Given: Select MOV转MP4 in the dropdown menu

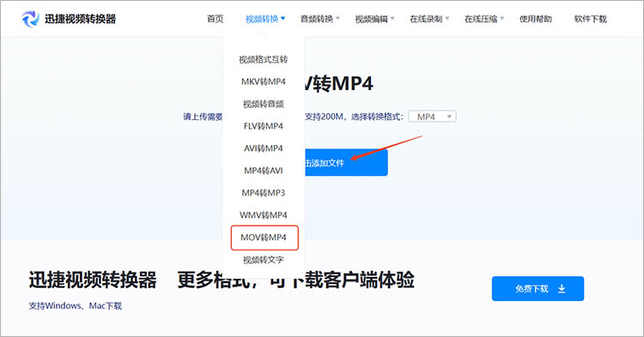Looking at the screenshot, I should coord(264,238).
